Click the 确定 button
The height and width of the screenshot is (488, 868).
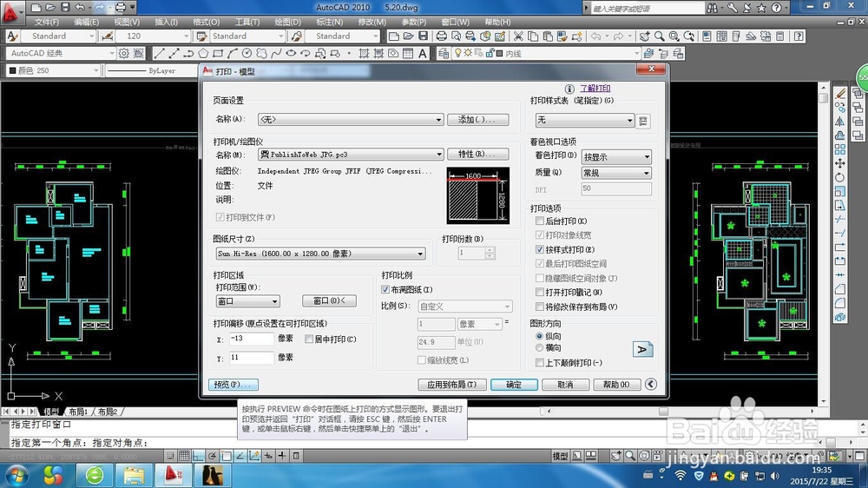(x=514, y=385)
